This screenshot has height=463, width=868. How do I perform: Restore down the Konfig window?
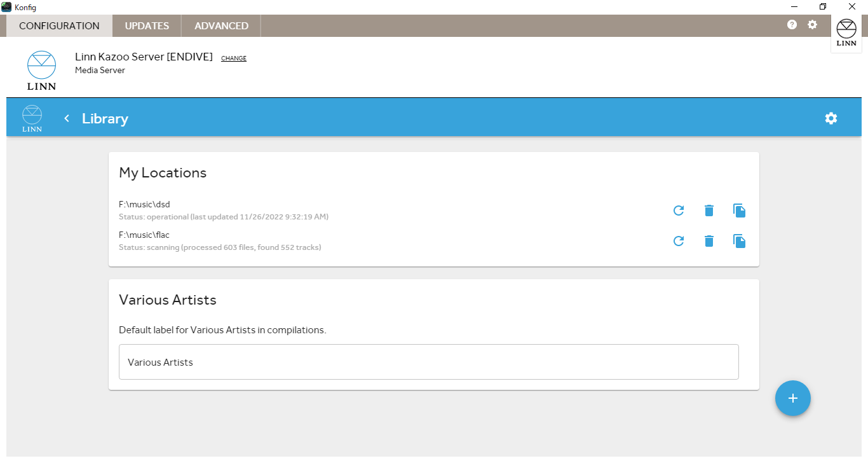tap(823, 7)
